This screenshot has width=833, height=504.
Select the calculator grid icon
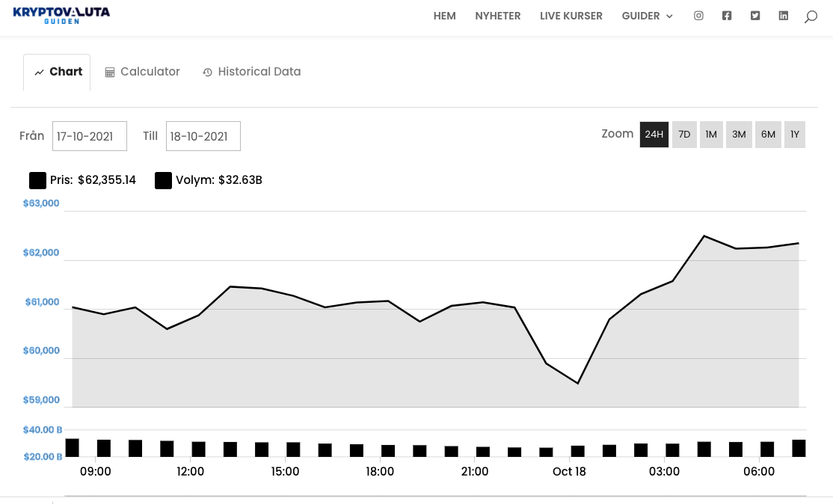(110, 71)
